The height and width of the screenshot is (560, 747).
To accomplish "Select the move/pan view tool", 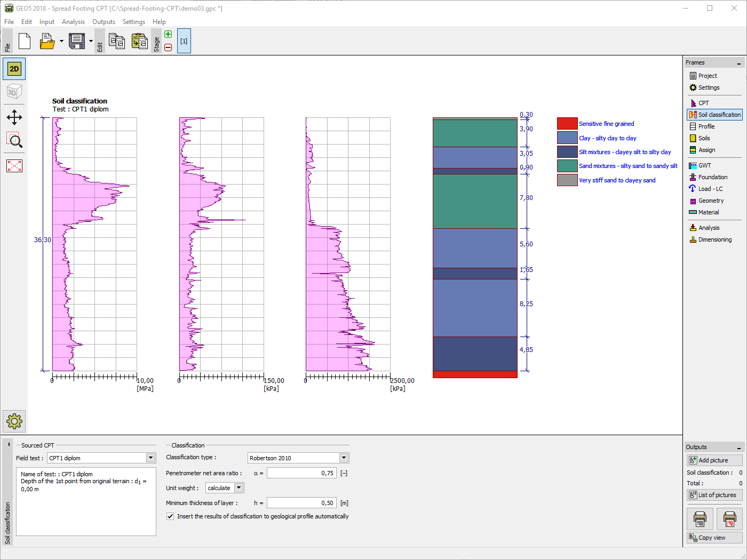I will point(14,117).
